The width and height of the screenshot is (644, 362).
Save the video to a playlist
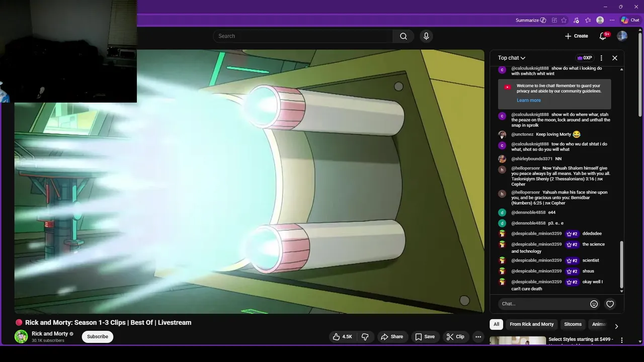tap(425, 337)
